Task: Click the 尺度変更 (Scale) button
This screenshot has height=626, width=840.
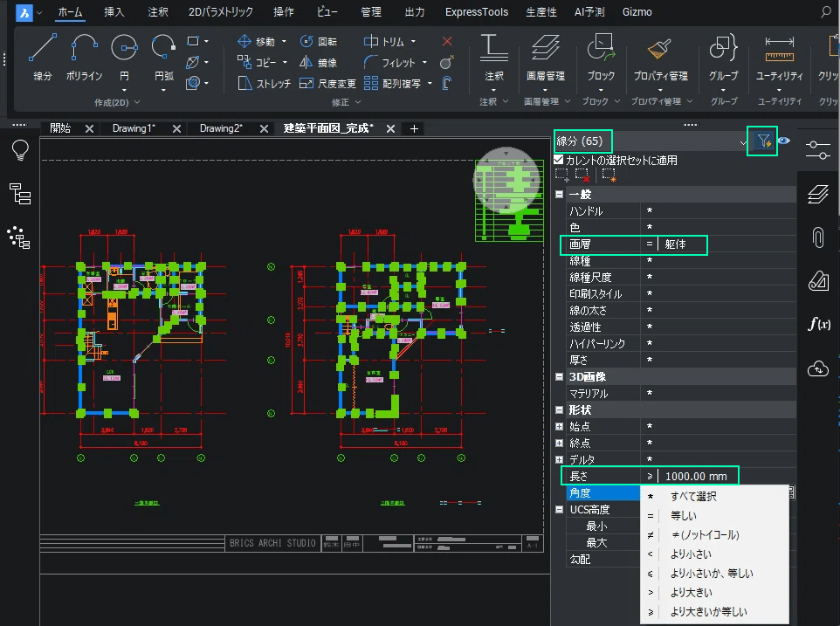Action: (327, 84)
